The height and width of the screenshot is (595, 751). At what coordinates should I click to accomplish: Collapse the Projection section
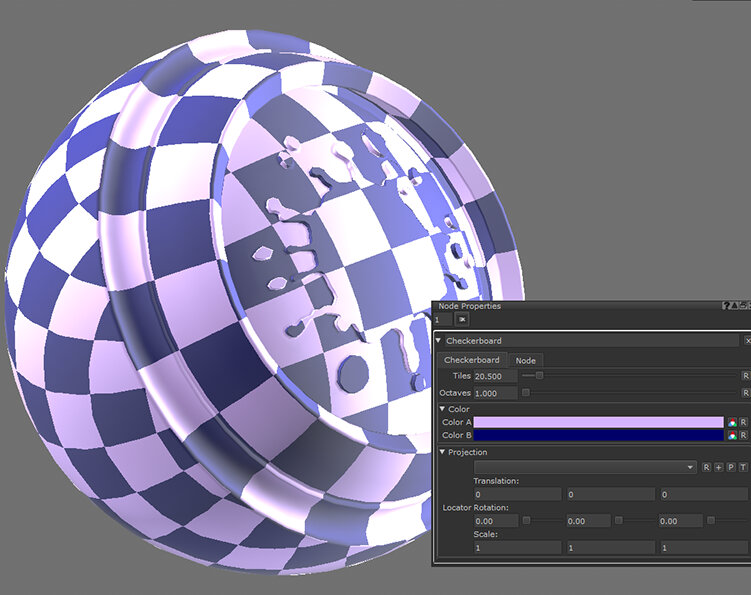tap(441, 453)
